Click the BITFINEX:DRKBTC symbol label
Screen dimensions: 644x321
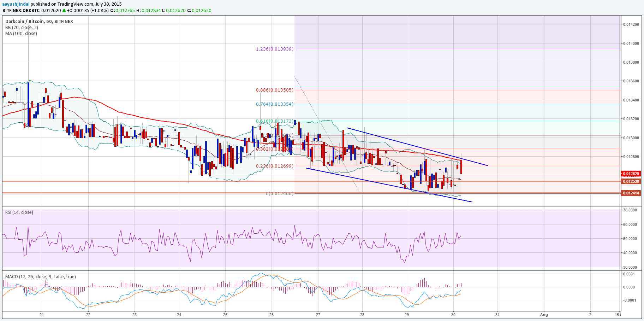[x=21, y=10]
